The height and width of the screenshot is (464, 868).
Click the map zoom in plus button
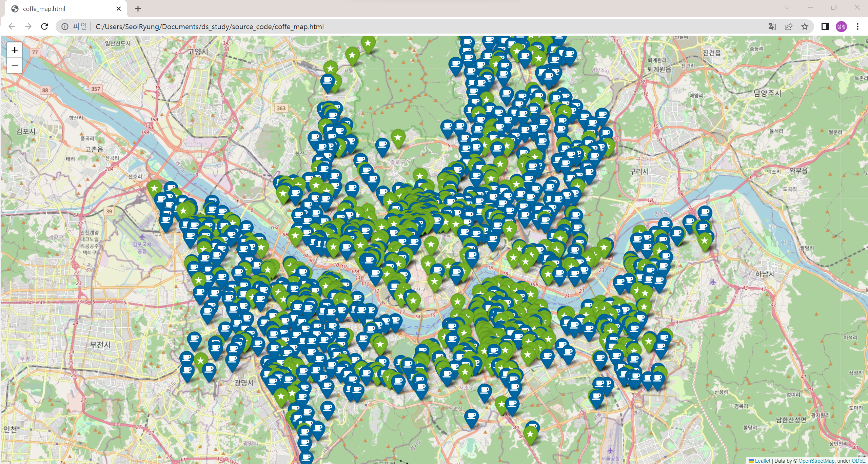[x=15, y=51]
